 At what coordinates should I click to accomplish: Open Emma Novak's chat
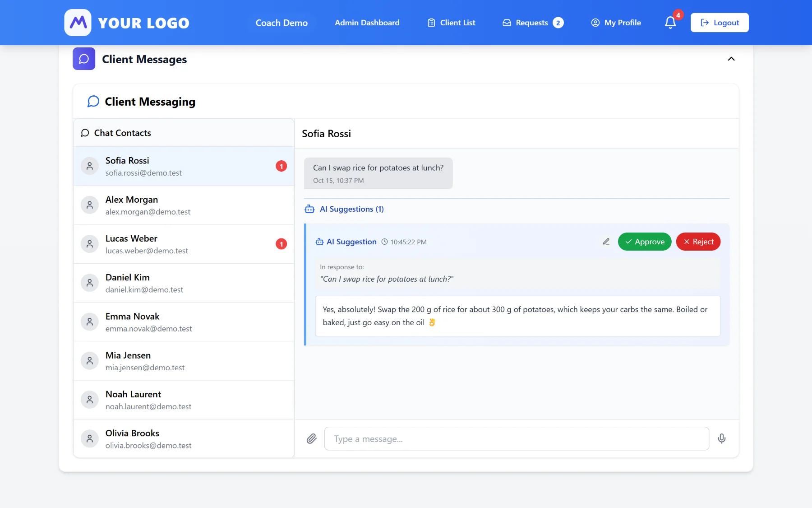(x=184, y=322)
